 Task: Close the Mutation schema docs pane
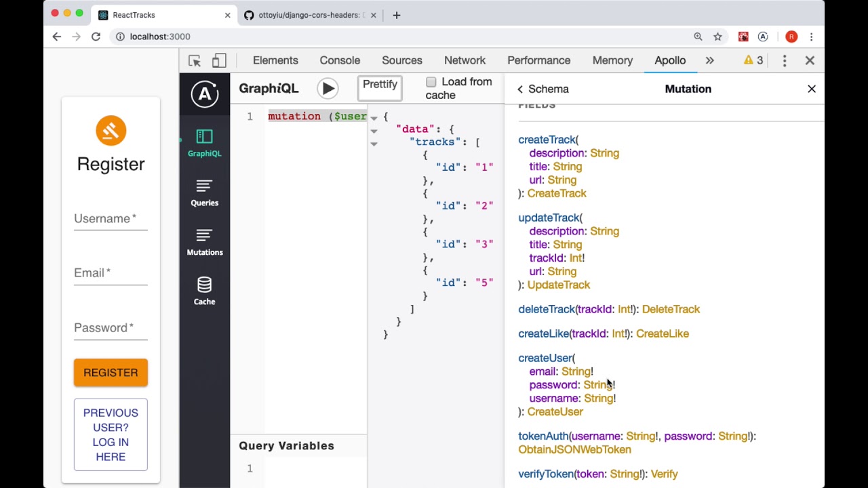pyautogui.click(x=812, y=89)
